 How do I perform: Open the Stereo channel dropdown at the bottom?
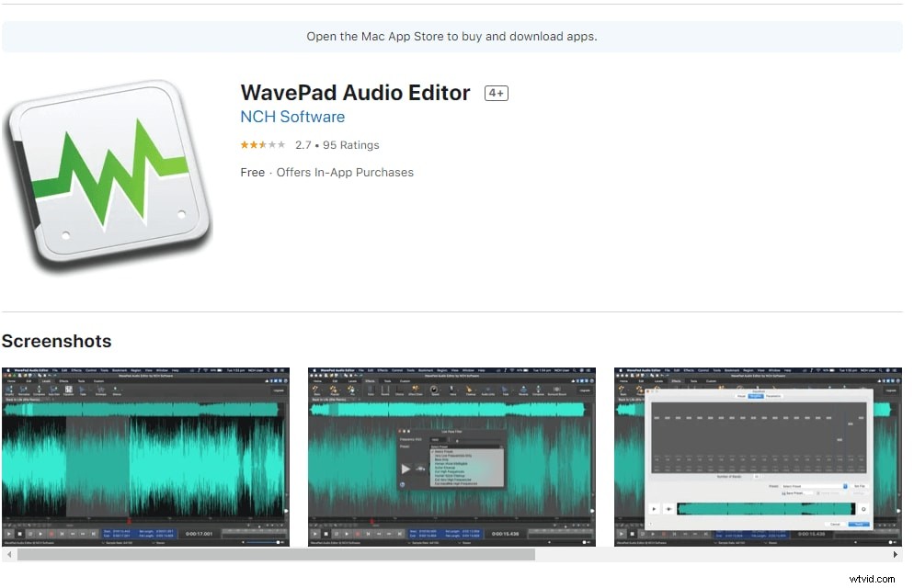(x=159, y=543)
